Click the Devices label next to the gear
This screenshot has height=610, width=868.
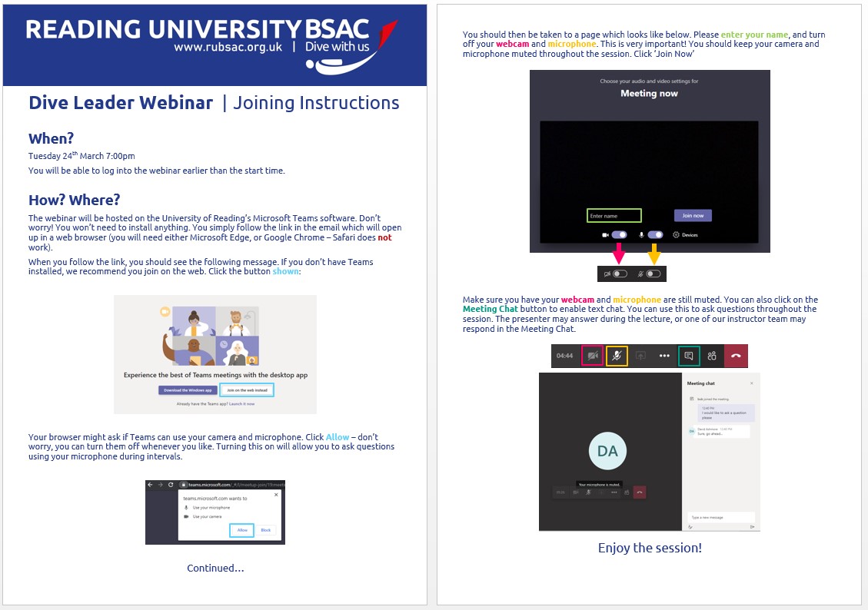(x=690, y=235)
